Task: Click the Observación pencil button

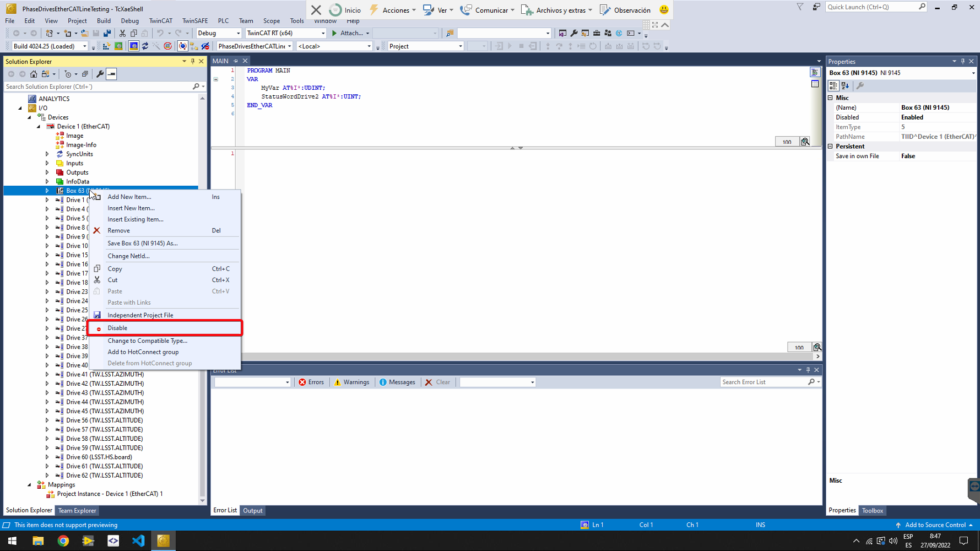Action: coord(625,10)
